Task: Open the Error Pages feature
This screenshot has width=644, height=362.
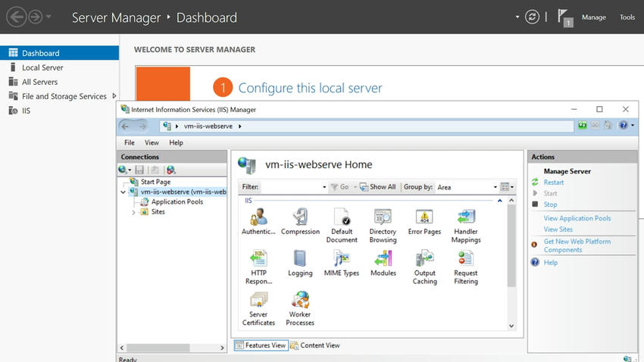Action: (x=424, y=222)
